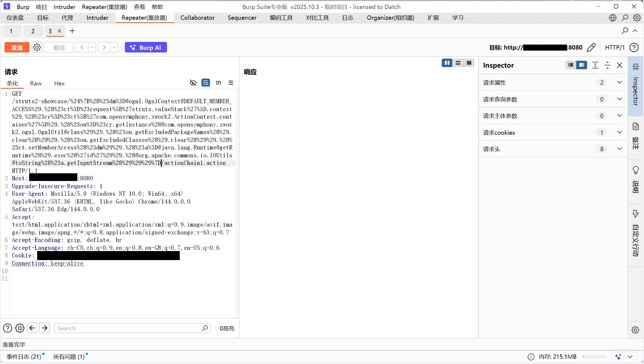This screenshot has width=644, height=364.
Task: Toggle non-printable characters \n button
Action: [x=218, y=83]
